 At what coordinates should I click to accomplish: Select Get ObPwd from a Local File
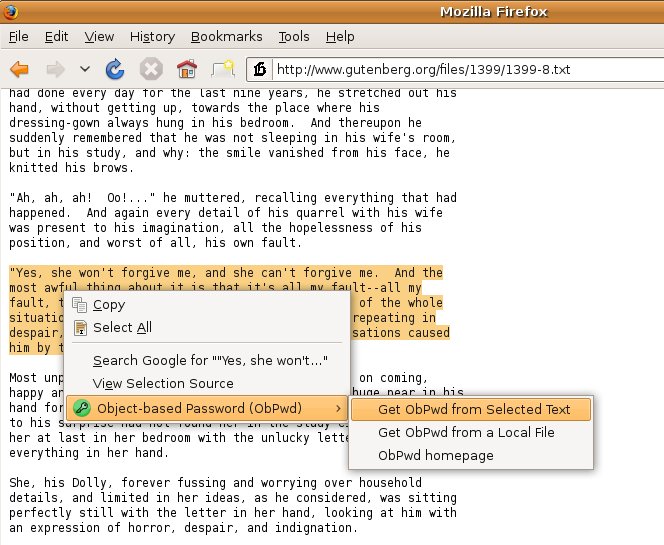point(471,432)
